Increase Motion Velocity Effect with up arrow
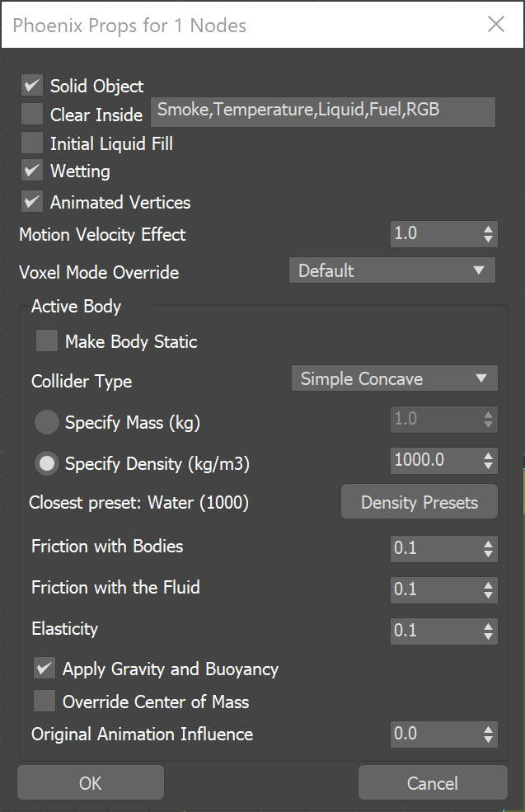 click(x=488, y=228)
